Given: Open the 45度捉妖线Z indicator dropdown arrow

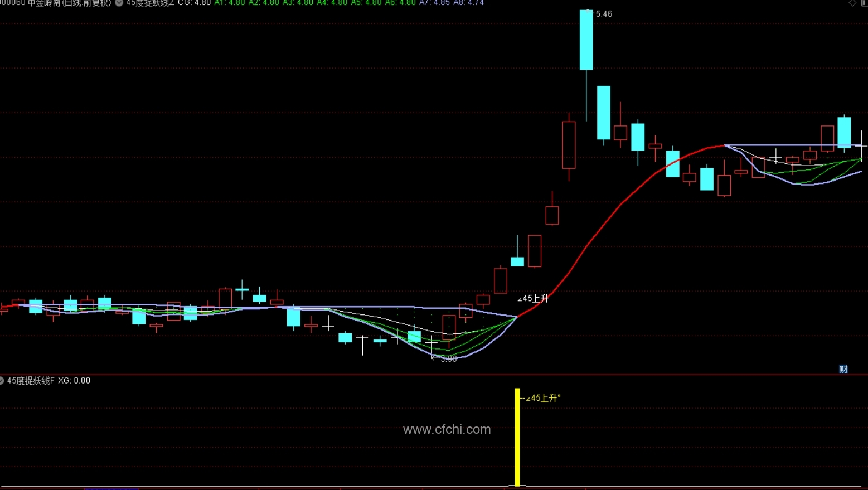Looking at the screenshot, I should point(119,3).
